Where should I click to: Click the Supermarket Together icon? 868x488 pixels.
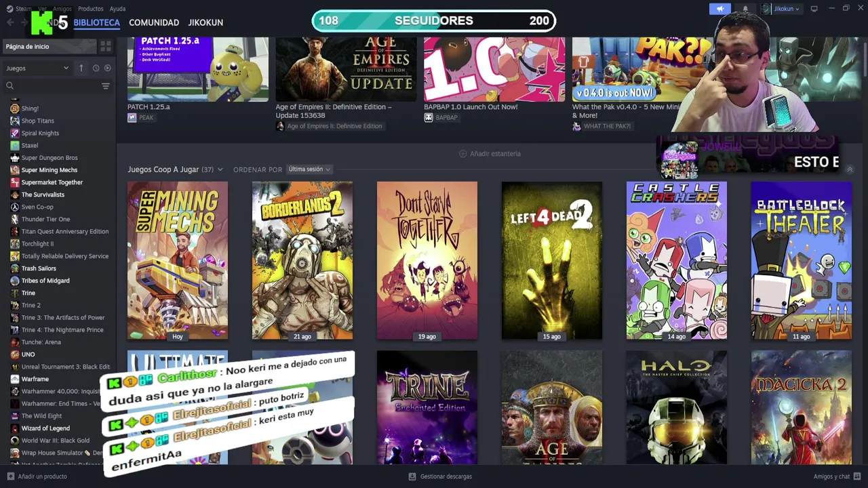(x=15, y=182)
